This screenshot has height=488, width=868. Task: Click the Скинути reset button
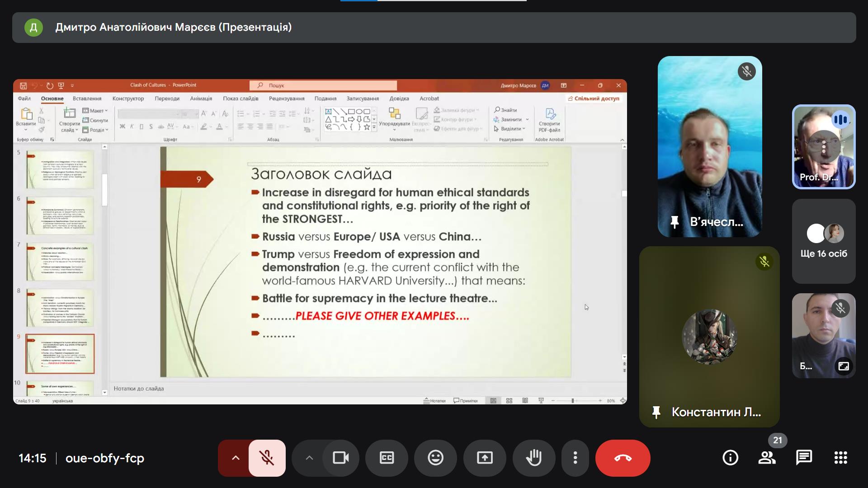[95, 120]
